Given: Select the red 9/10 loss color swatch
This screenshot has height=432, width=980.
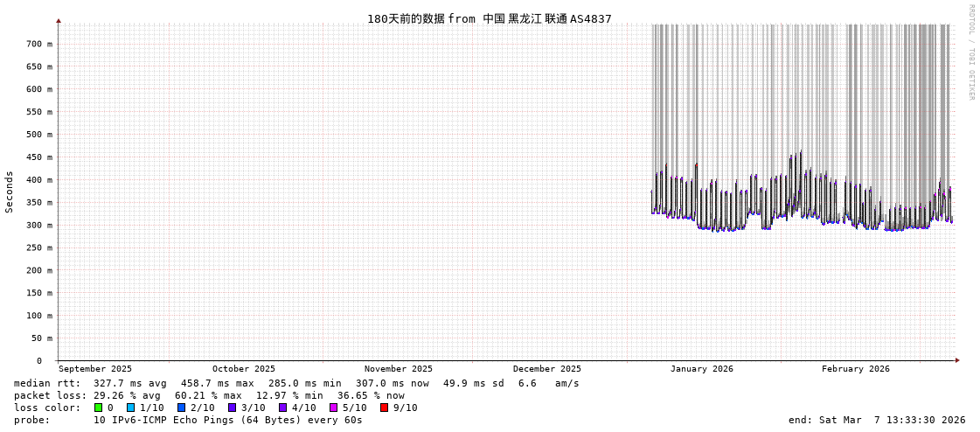Looking at the screenshot, I should pos(384,408).
